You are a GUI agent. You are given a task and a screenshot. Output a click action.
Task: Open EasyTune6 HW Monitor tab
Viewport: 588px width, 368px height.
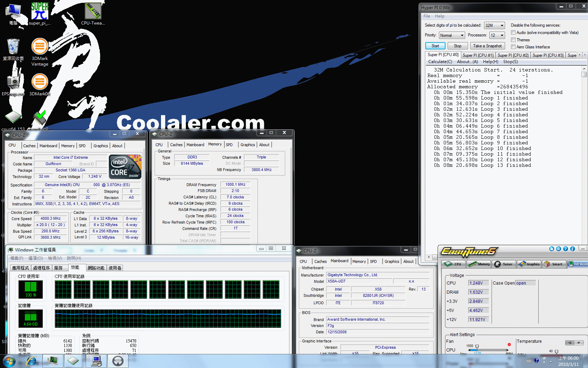(578, 264)
